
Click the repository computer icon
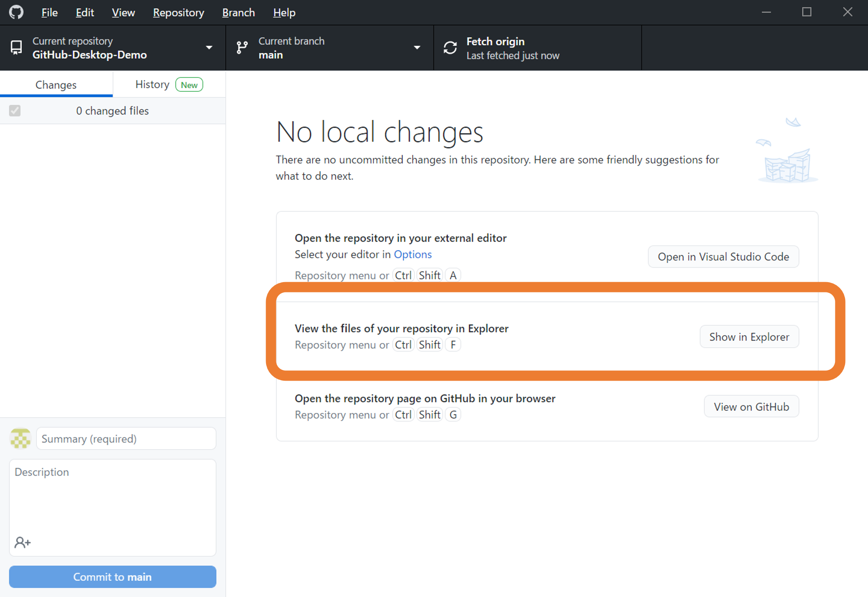pos(16,48)
